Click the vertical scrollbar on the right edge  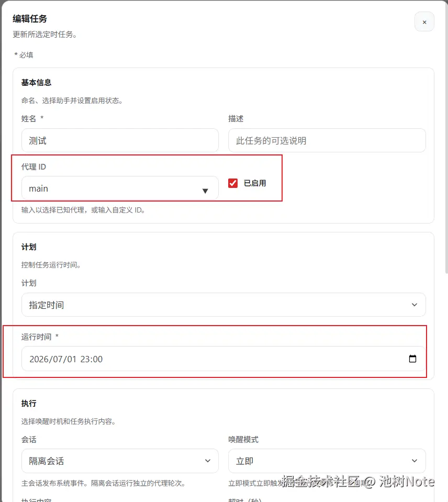click(x=446, y=138)
